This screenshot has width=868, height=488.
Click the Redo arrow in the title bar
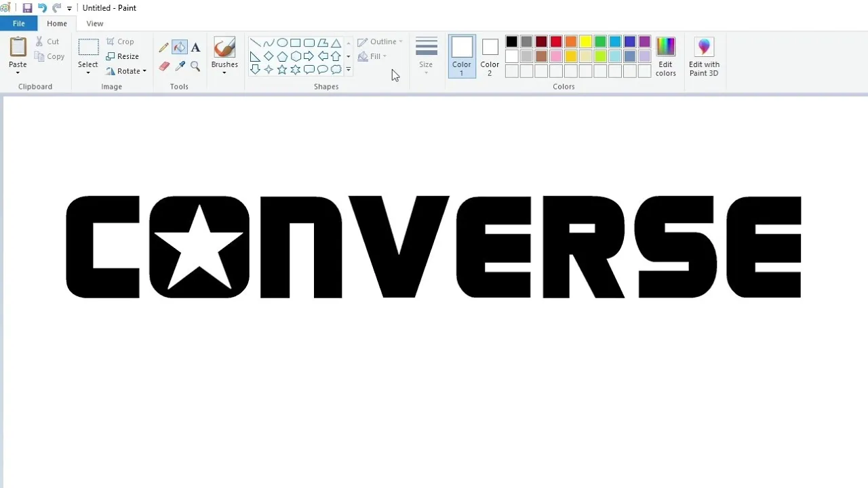pos(56,8)
